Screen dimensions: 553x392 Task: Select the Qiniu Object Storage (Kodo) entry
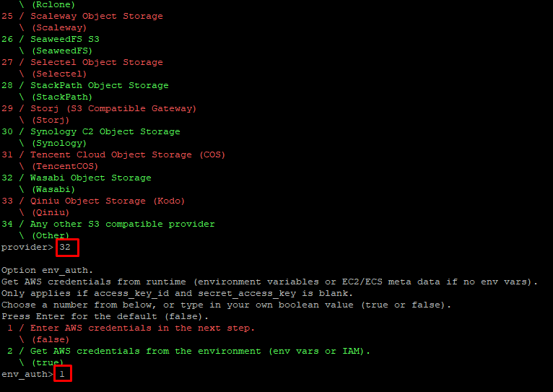pos(107,201)
